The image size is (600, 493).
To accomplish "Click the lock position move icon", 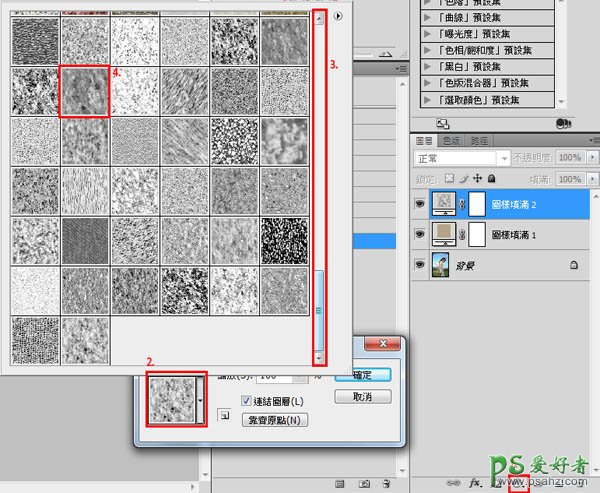I will tap(478, 178).
